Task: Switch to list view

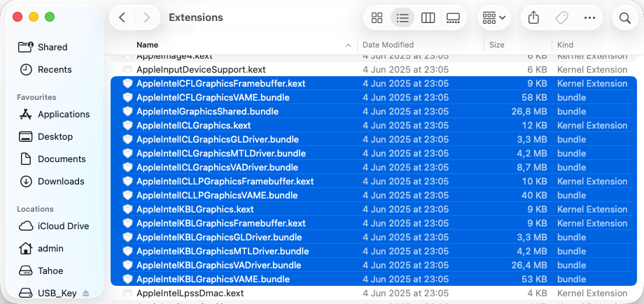Action: pos(402,17)
